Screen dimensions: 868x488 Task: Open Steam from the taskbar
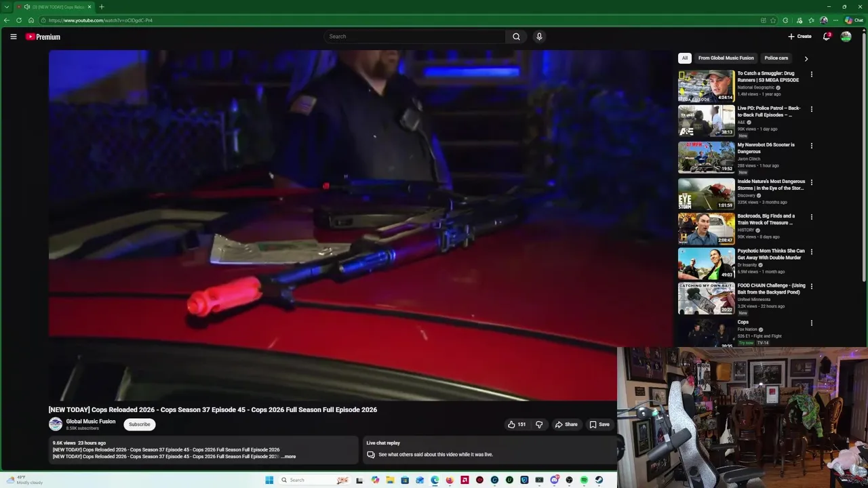click(x=599, y=480)
